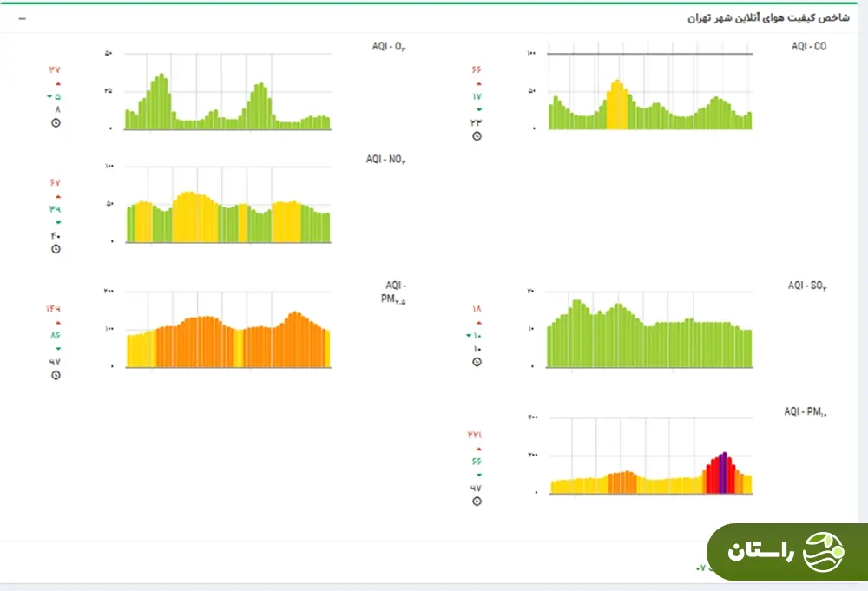The image size is (868, 591).
Task: Click the clock icon beside the SO₂ chart
Action: [x=477, y=362]
